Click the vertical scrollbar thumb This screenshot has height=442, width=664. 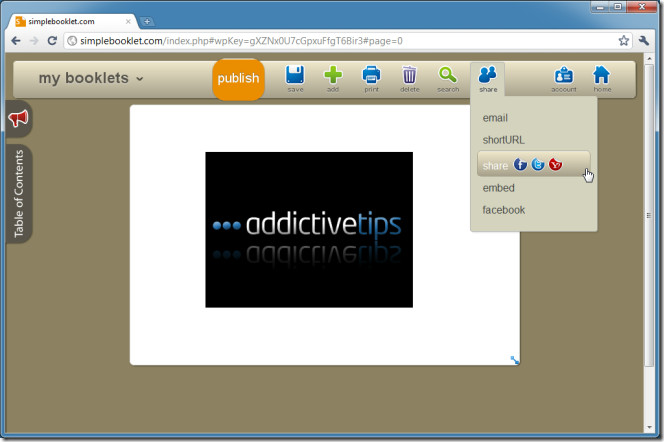649,215
